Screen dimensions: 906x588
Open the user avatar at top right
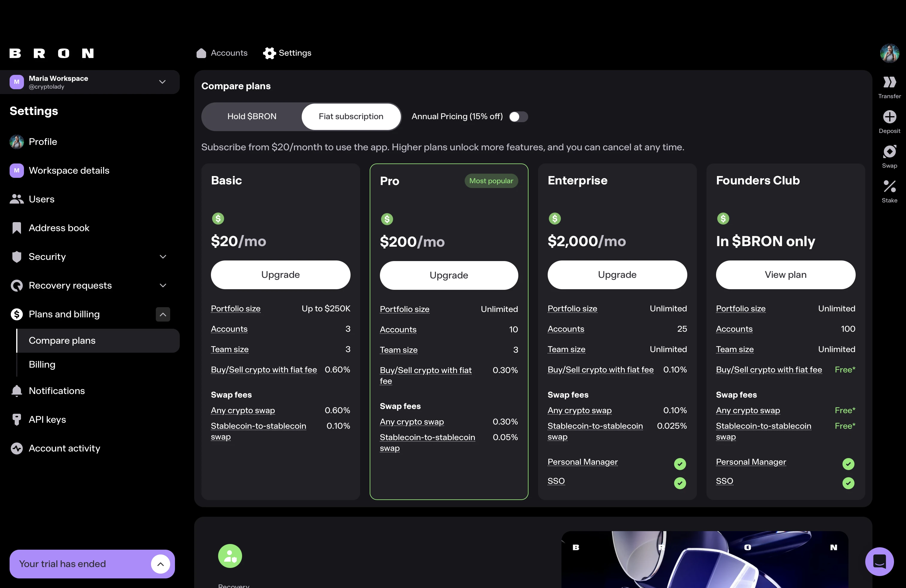889,53
